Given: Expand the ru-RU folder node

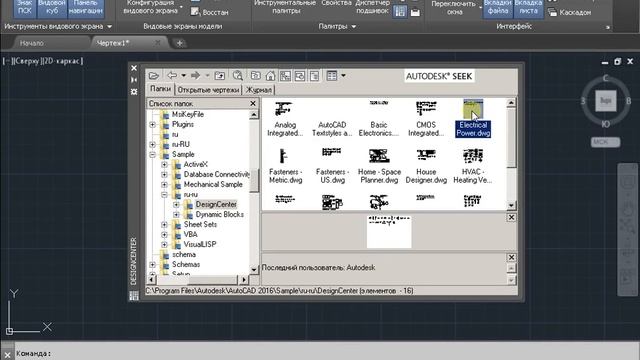Looking at the screenshot, I should (x=152, y=144).
